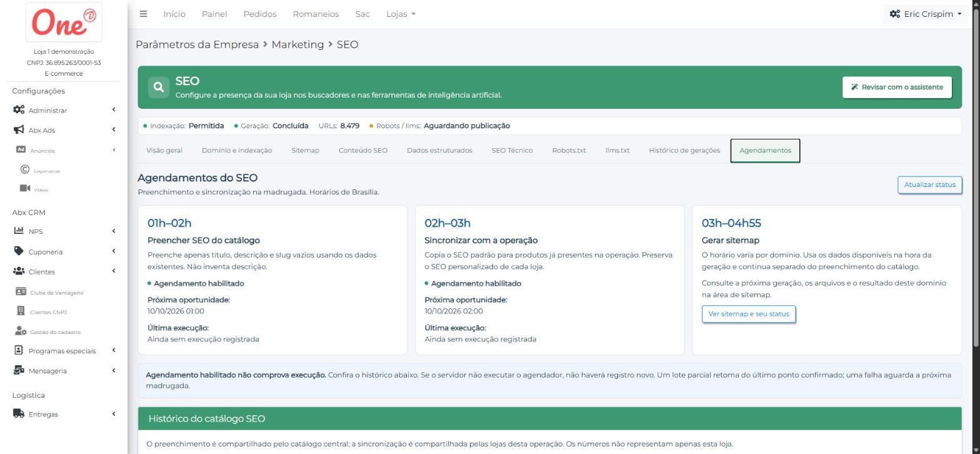Click the 01h–02h schedule heading

169,223
